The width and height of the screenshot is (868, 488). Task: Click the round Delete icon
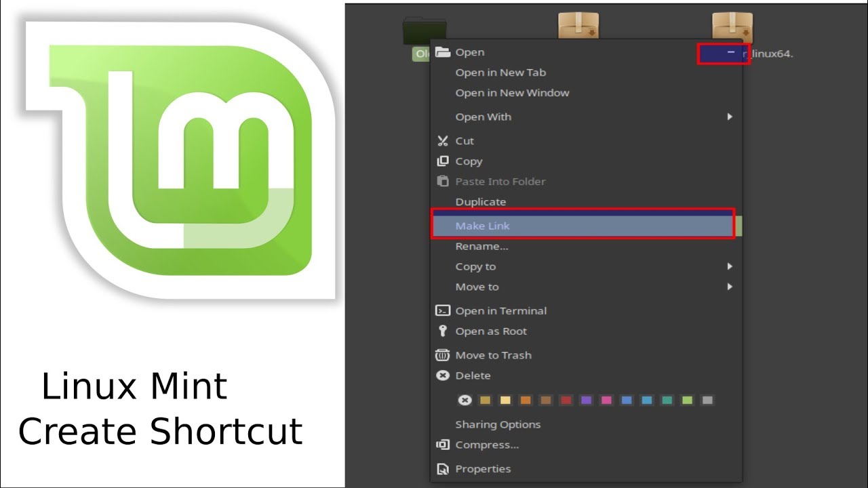[x=443, y=375]
